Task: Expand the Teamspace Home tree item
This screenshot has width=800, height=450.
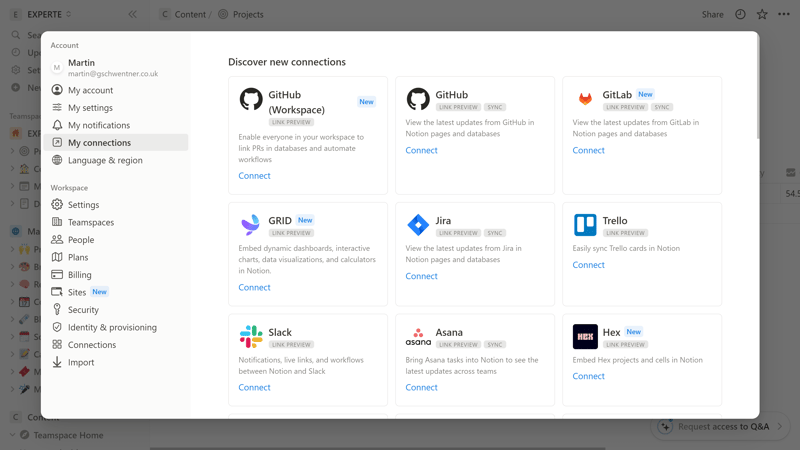Action: (13, 435)
